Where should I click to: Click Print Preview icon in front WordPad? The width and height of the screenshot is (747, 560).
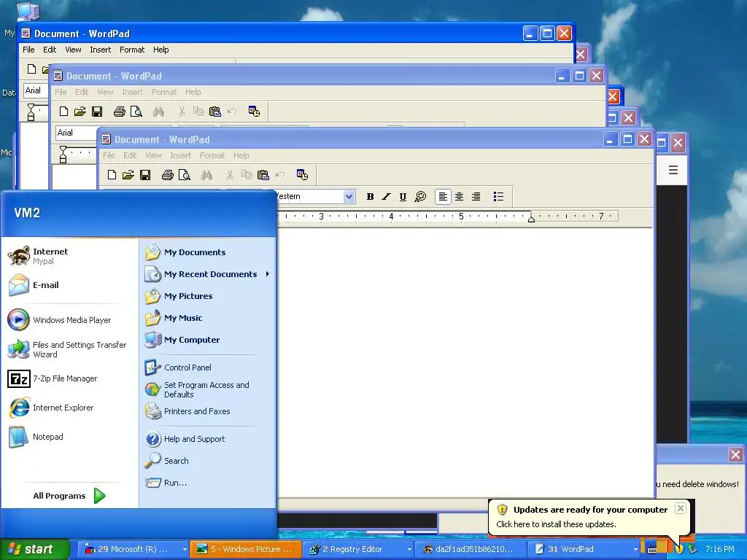(185, 175)
